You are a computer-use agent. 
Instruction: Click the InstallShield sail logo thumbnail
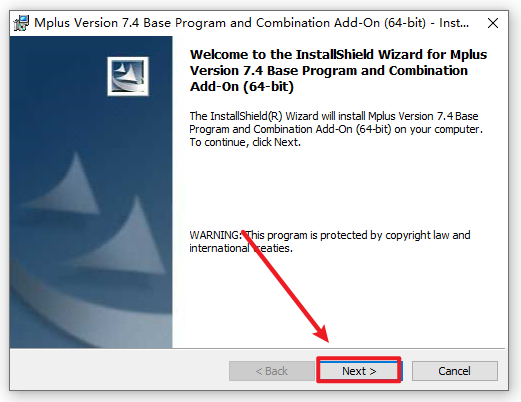pos(128,76)
